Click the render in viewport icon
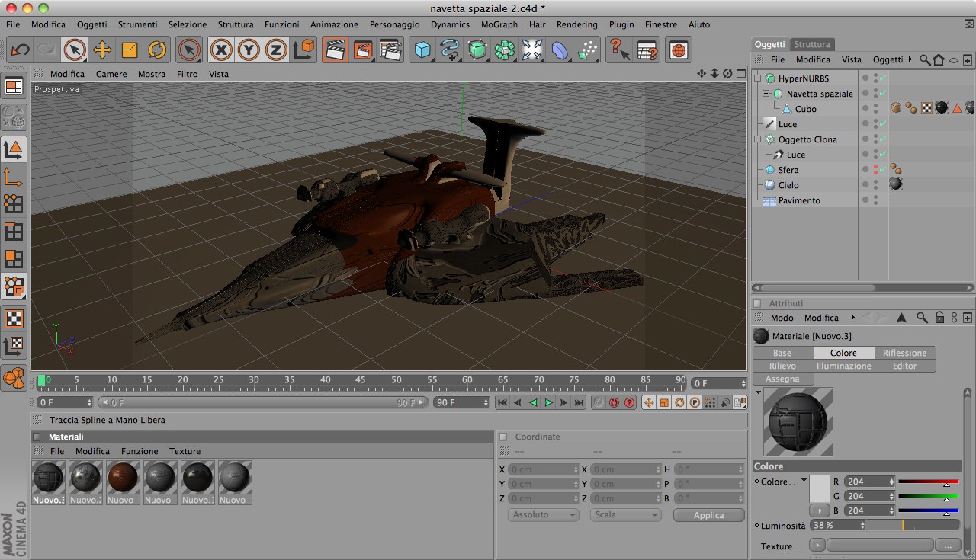 point(335,50)
